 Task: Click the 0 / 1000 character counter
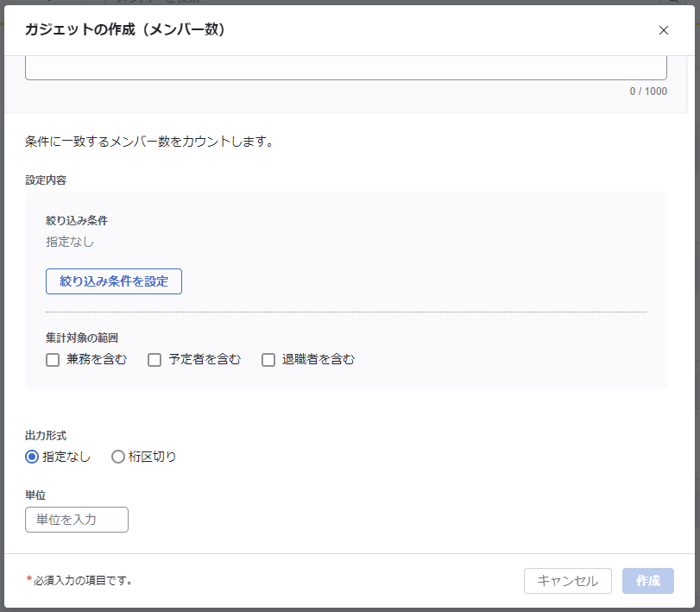coord(647,91)
